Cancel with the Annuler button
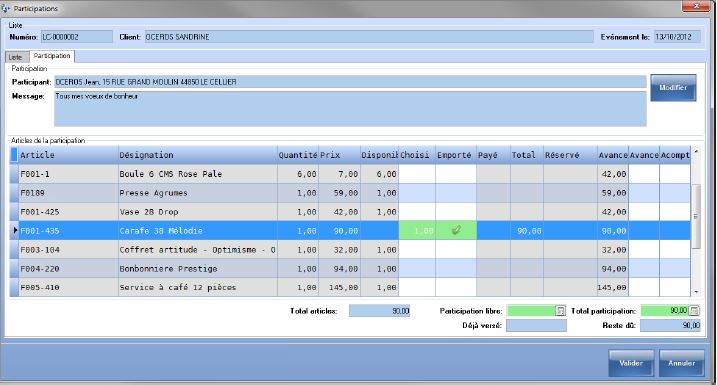Screen dimensions: 717x385 [x=681, y=363]
